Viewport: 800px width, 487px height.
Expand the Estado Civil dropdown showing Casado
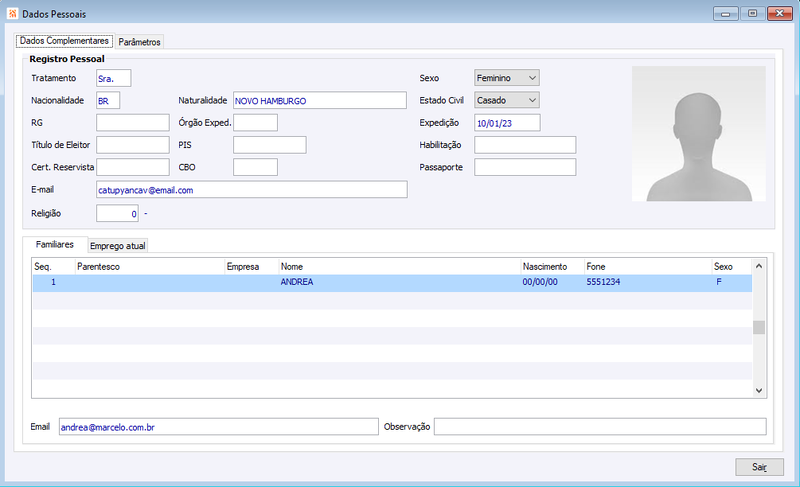pyautogui.click(x=507, y=100)
